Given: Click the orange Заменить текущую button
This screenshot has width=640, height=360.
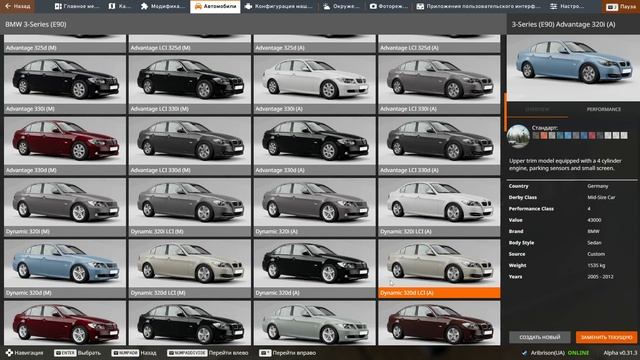Looking at the screenshot, I should click(607, 337).
